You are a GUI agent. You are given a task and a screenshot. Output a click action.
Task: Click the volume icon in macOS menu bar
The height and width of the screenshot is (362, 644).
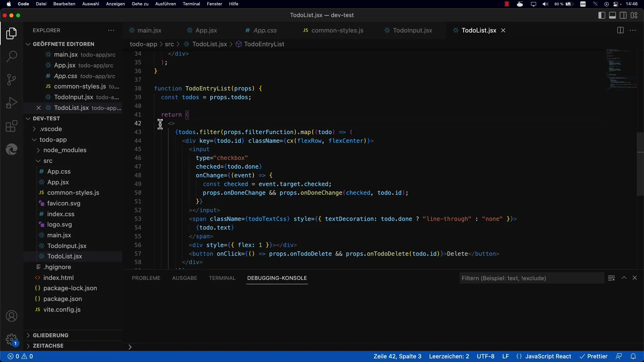pos(545,4)
